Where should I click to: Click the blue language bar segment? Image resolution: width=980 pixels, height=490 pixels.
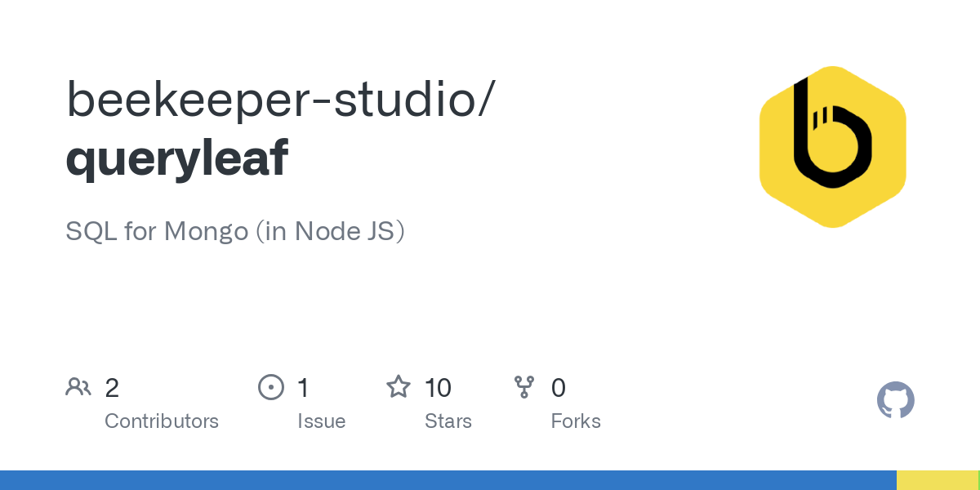pos(448,480)
